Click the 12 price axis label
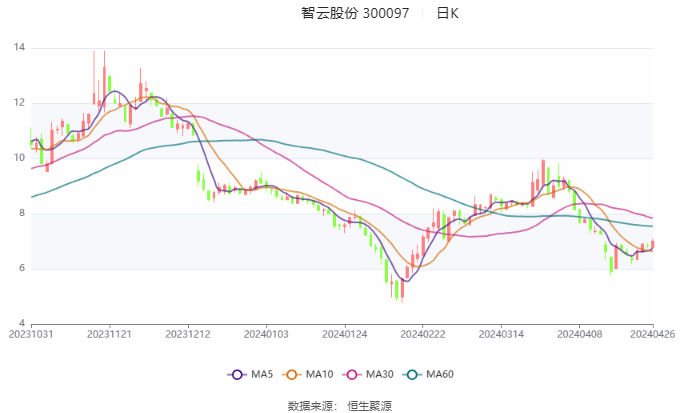680x413 pixels. (x=20, y=103)
